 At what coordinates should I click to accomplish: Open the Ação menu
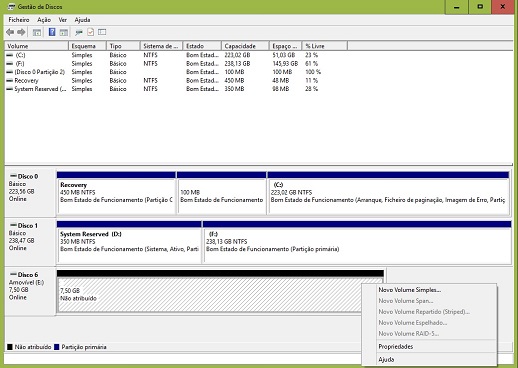tap(44, 20)
